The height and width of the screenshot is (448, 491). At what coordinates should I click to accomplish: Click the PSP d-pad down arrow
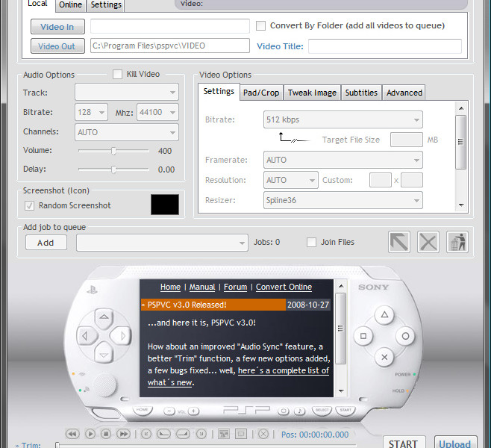coord(104,355)
